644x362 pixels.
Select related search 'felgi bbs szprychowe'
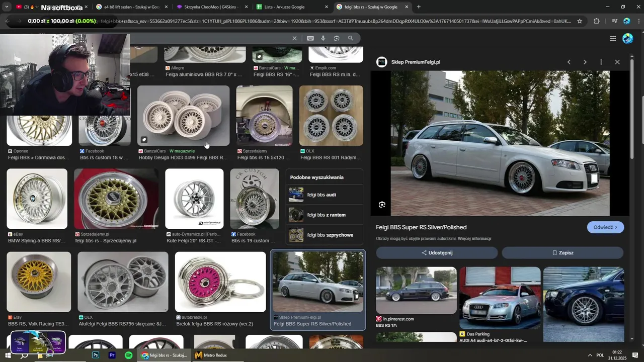click(325, 235)
